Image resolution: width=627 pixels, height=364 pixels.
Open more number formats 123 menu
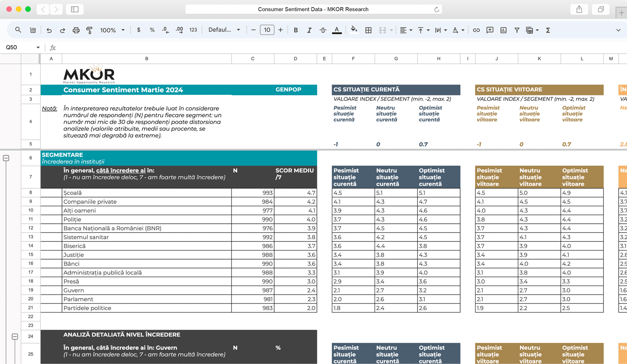click(193, 30)
